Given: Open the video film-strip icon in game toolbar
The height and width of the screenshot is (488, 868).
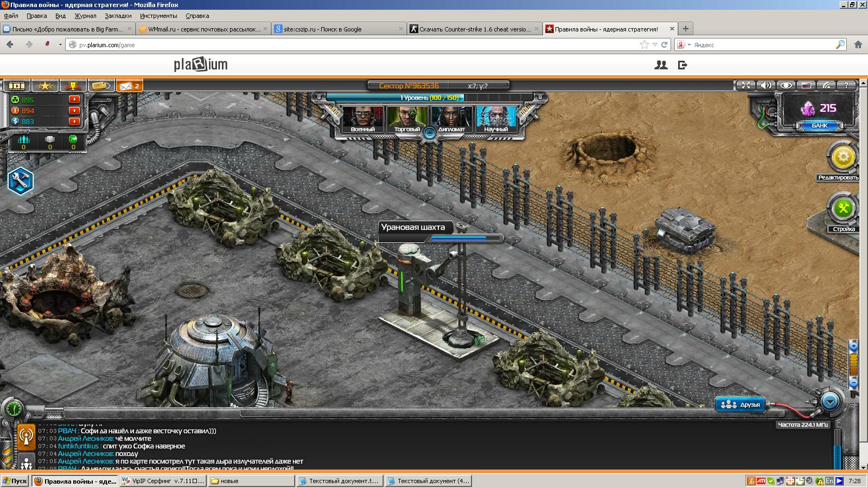Looking at the screenshot, I should tap(17, 86).
